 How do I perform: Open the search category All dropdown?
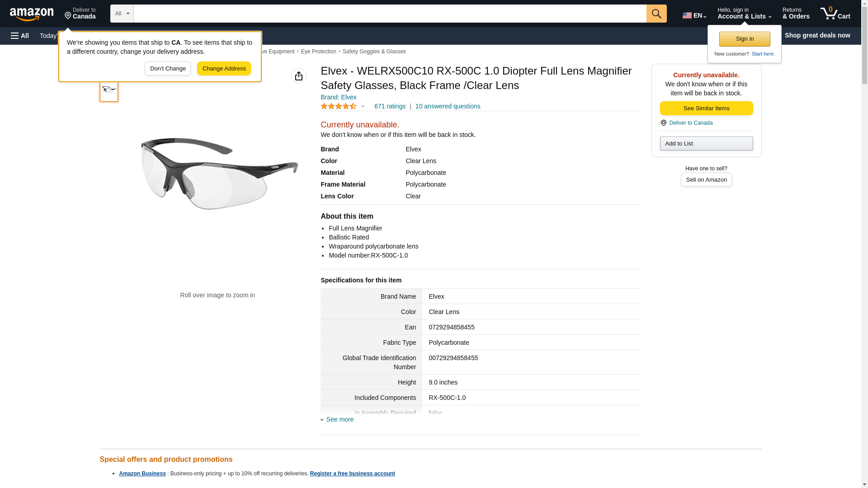click(122, 14)
